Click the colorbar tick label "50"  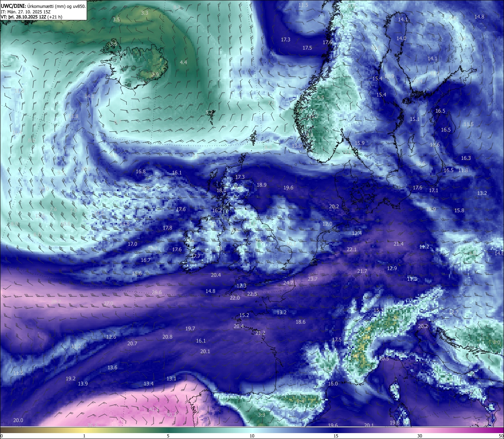(501, 436)
